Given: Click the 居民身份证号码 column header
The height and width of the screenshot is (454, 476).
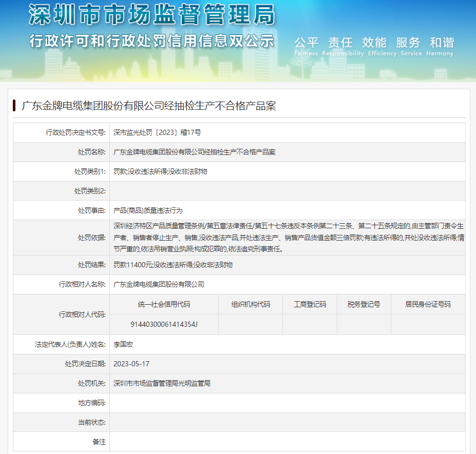Looking at the screenshot, I should [x=428, y=305].
